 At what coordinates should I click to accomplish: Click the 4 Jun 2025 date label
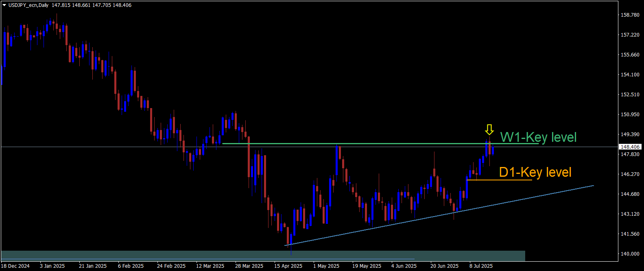[404, 266]
